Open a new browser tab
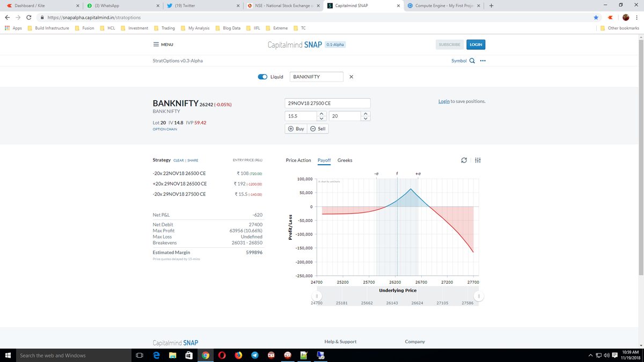The image size is (644, 362). [492, 6]
